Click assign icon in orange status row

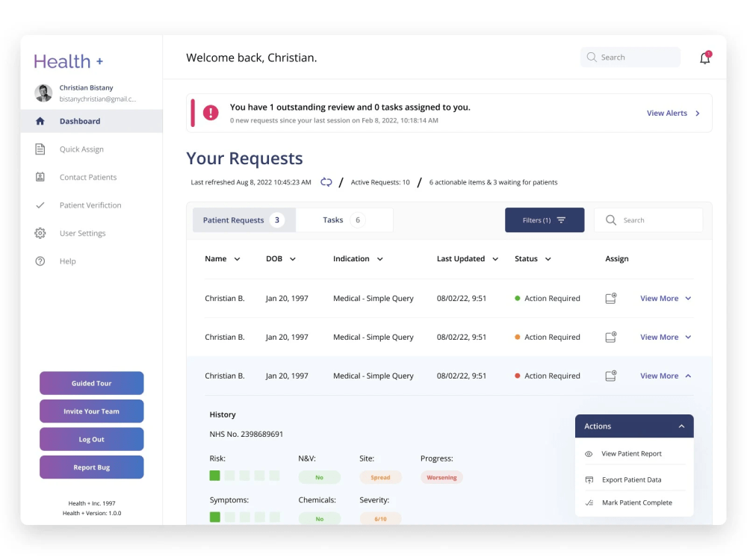point(611,337)
